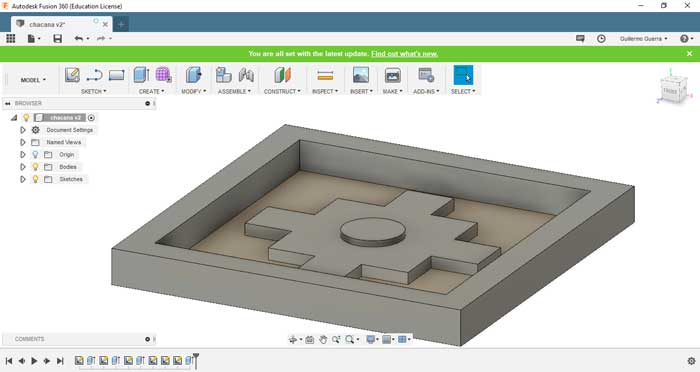Expand the Origin folder
Screen dimensions: 700x372
click(x=23, y=155)
